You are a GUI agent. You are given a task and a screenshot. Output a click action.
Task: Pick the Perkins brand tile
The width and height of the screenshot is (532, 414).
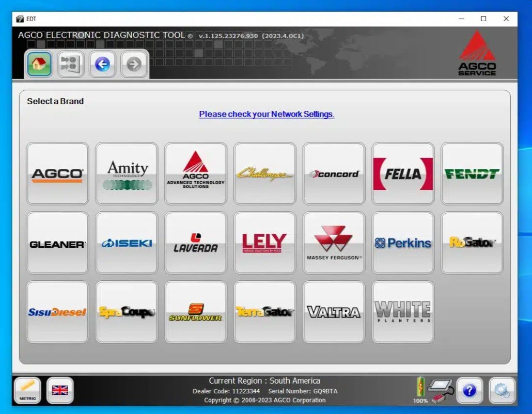pos(403,243)
